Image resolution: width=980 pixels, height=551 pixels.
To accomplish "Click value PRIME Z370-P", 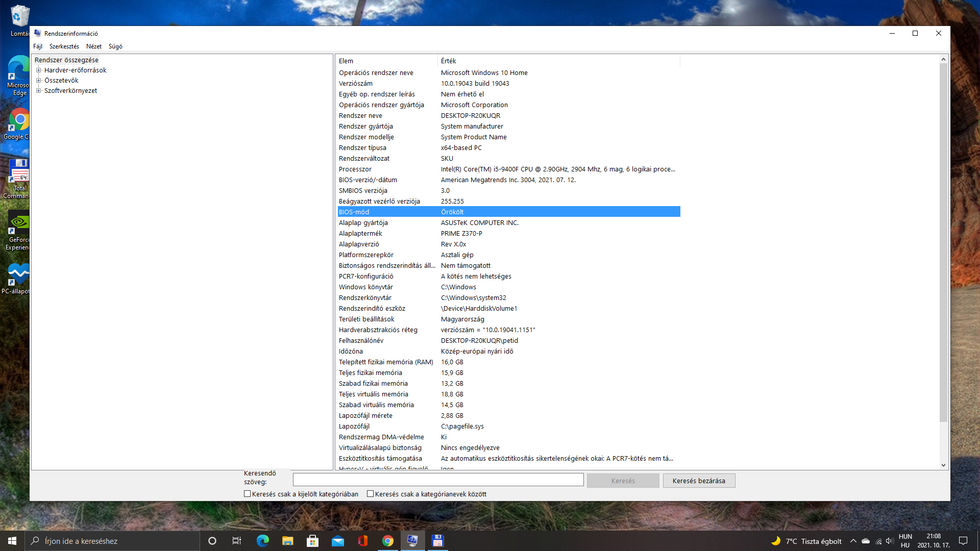I will coord(461,234).
